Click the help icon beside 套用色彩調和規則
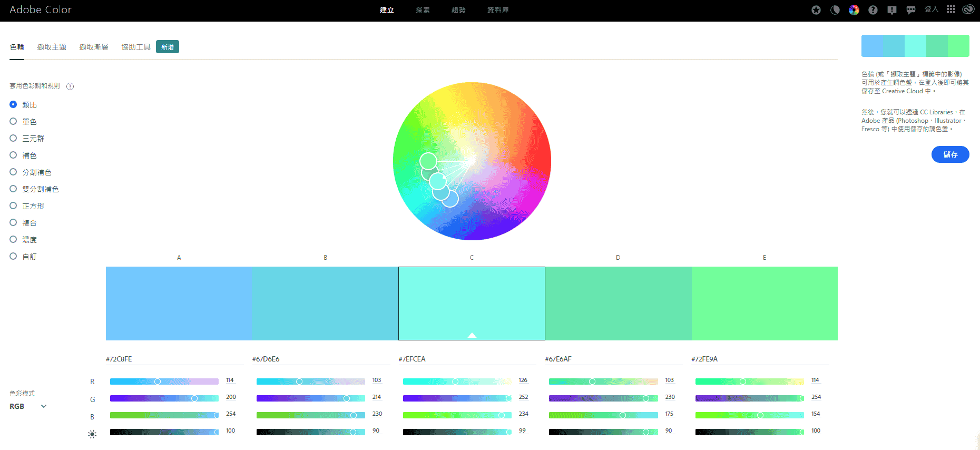The height and width of the screenshot is (450, 980). (x=70, y=86)
